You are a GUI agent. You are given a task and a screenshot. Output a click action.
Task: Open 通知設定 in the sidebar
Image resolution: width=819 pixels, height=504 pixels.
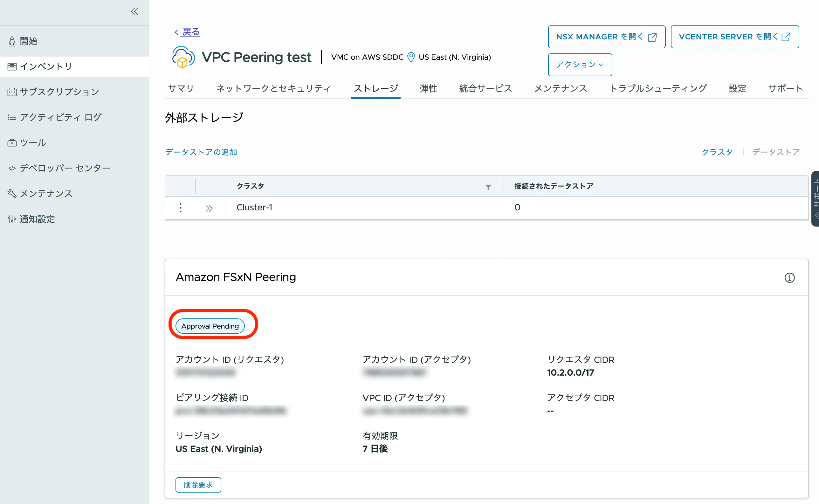click(37, 219)
